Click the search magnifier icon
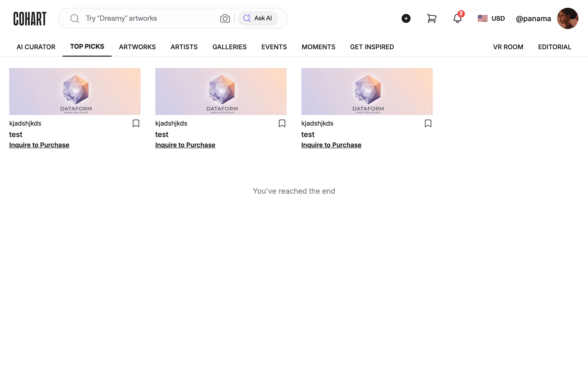 point(75,18)
